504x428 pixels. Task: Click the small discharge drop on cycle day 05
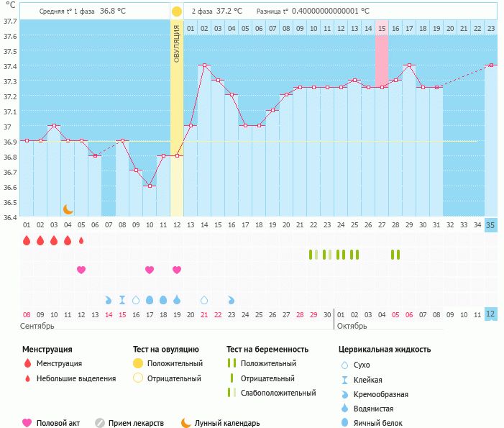pos(81,241)
